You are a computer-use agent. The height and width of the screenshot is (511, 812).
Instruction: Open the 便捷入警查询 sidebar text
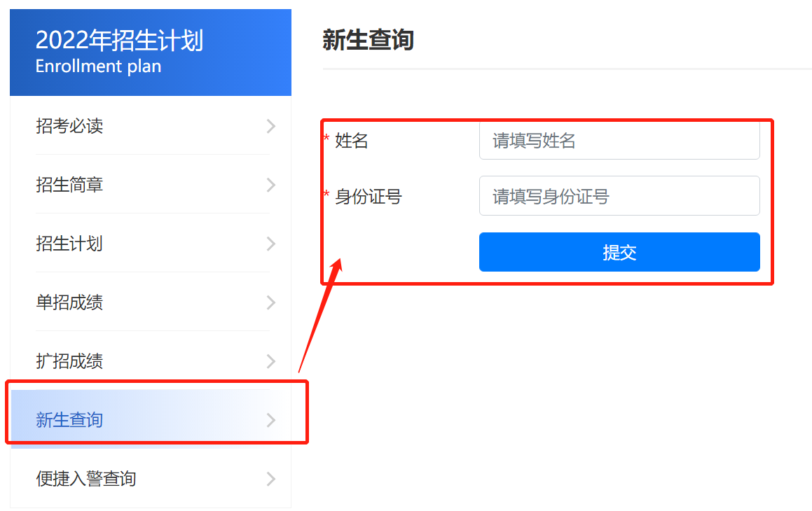(86, 479)
